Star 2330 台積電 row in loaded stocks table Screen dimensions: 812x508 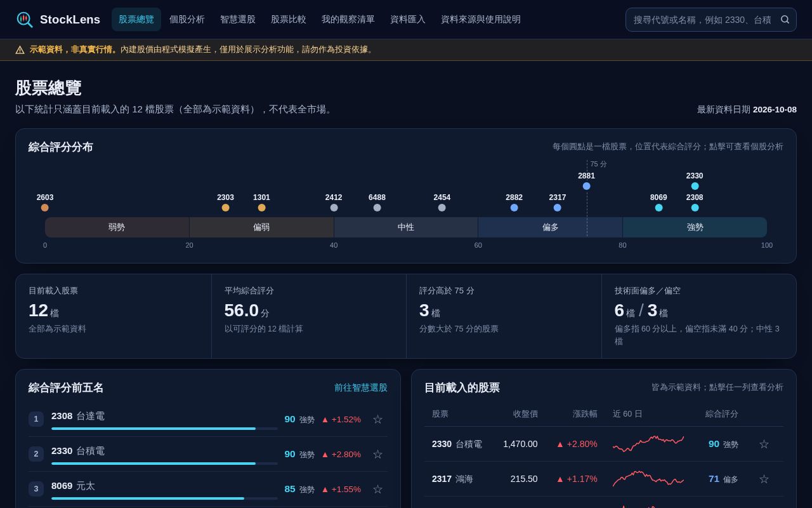tap(764, 444)
